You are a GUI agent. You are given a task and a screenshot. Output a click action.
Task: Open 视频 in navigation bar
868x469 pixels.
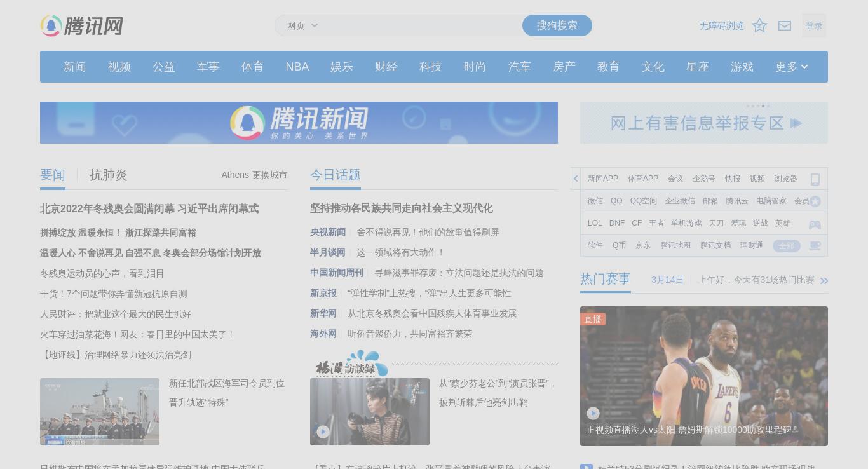(x=119, y=67)
